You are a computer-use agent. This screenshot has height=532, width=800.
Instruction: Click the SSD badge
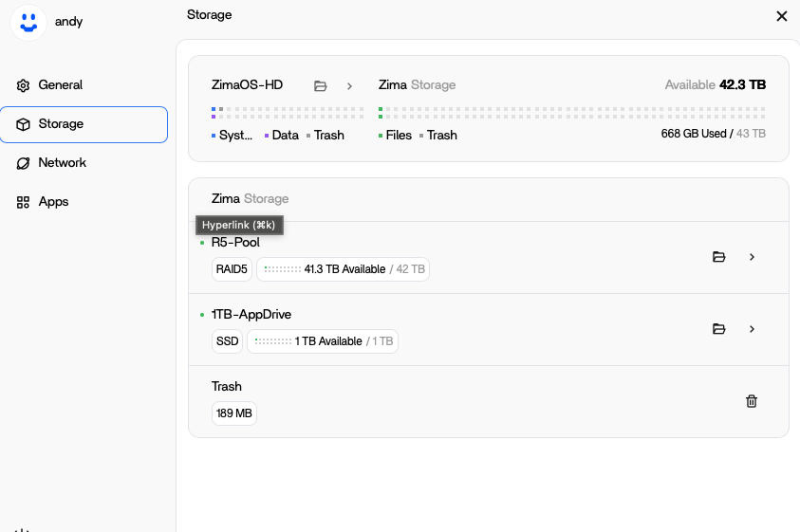tap(227, 341)
